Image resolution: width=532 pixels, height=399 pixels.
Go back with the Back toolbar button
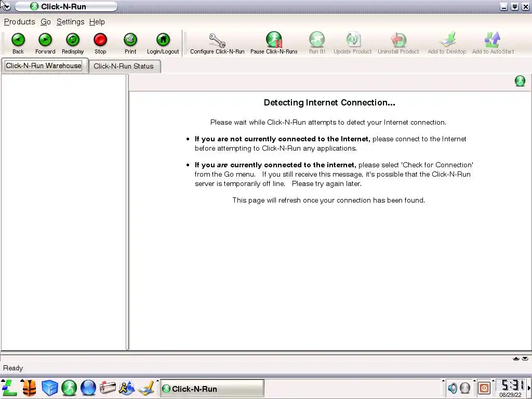tap(18, 44)
